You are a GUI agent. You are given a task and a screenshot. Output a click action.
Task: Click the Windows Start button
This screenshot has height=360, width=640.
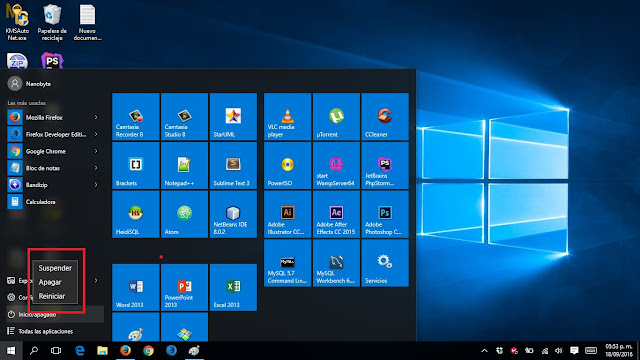(x=11, y=351)
